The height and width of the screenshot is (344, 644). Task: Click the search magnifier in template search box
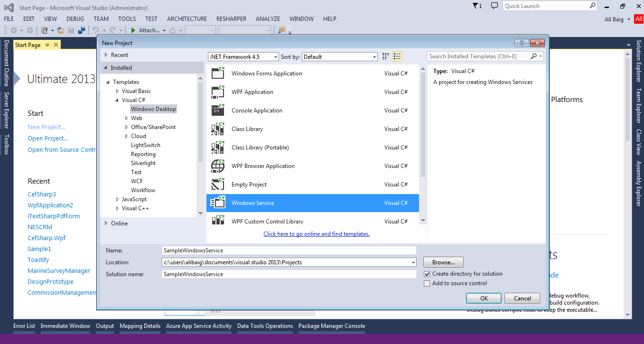(534, 56)
